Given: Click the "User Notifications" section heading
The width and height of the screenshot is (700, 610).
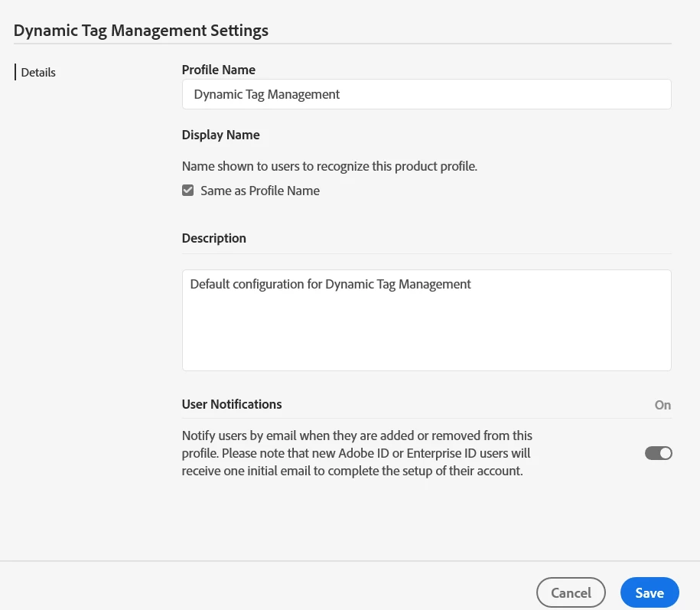Looking at the screenshot, I should 232,404.
